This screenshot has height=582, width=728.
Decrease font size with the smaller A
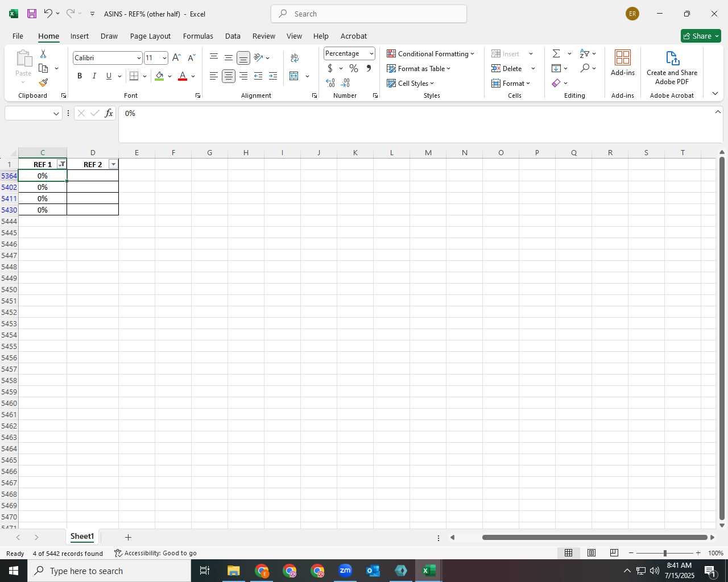[x=192, y=58]
